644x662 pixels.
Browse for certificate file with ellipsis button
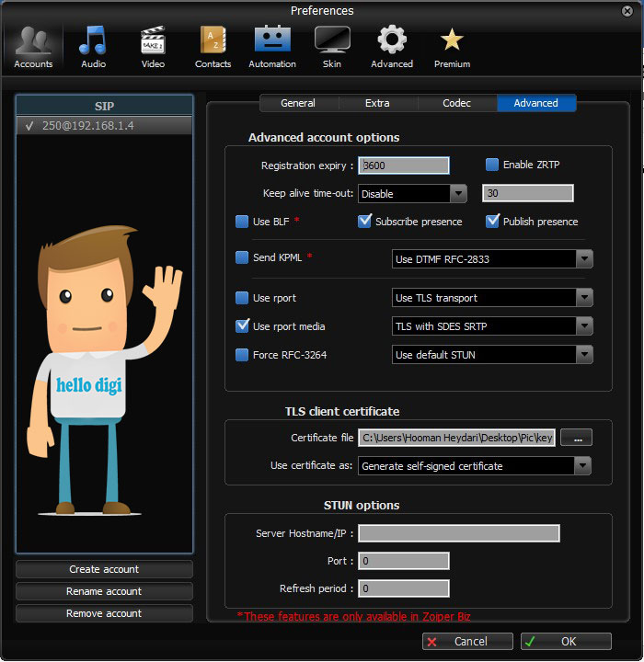pyautogui.click(x=577, y=438)
